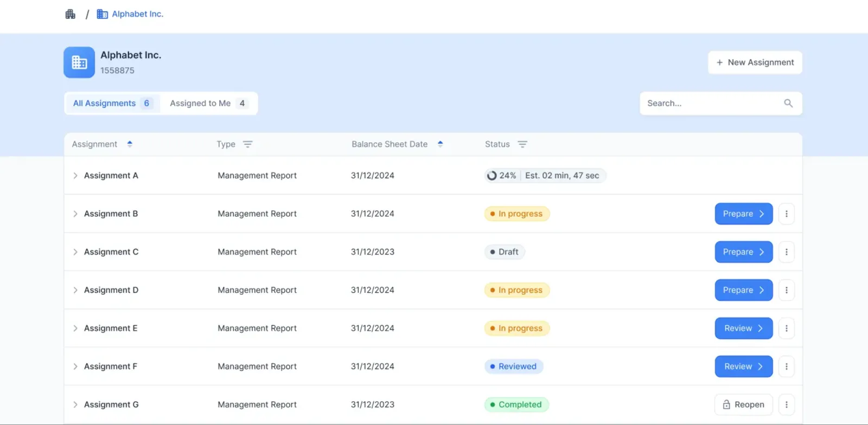Open the Alphabet Inc. breadcrumb link
Image resolution: width=868 pixels, height=425 pixels.
click(130, 14)
